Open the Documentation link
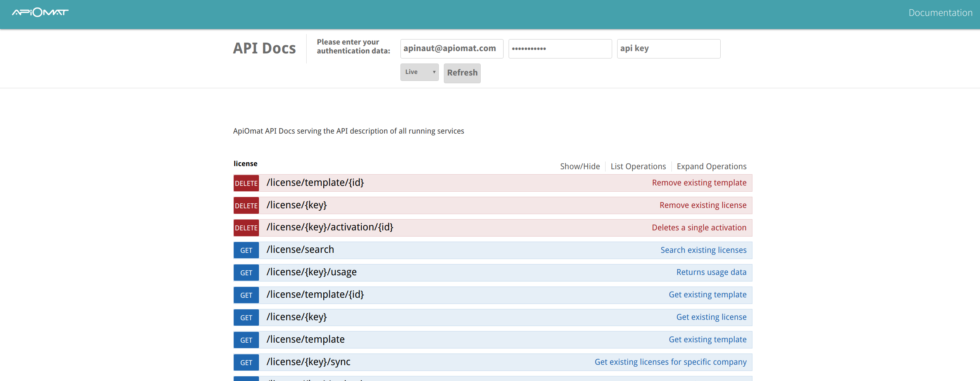This screenshot has height=381, width=980. [x=940, y=13]
